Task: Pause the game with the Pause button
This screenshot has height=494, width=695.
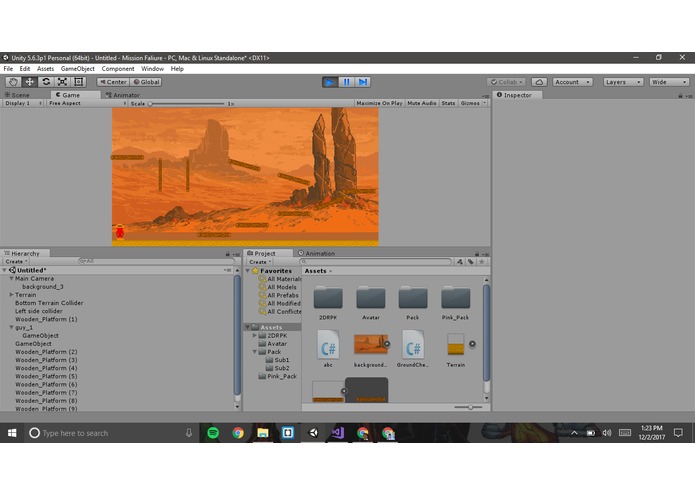Action: (346, 82)
